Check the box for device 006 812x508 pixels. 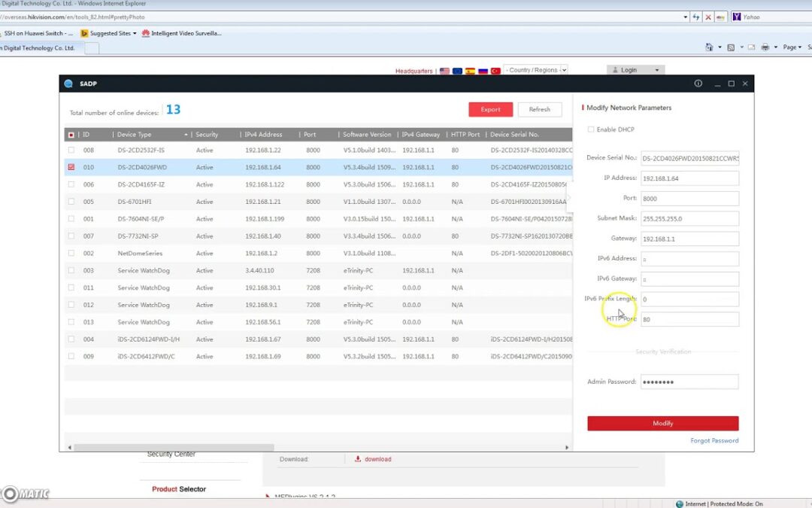point(71,184)
